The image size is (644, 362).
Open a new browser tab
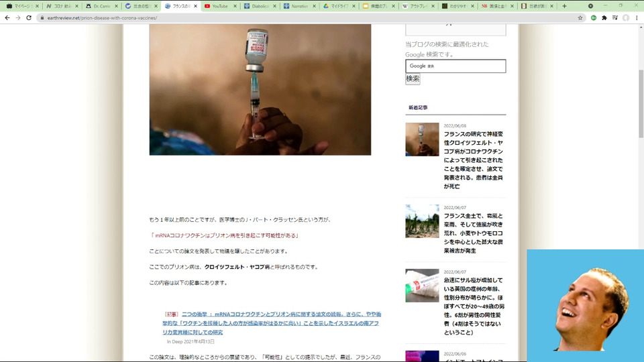click(564, 6)
